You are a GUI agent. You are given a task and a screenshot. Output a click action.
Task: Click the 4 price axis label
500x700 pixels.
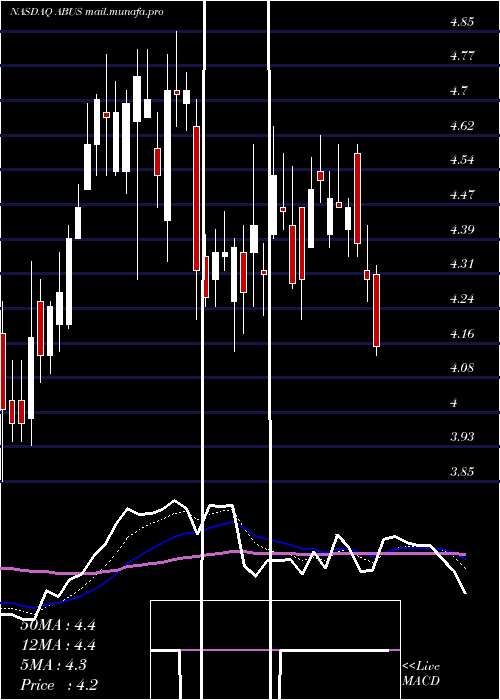[x=454, y=403]
